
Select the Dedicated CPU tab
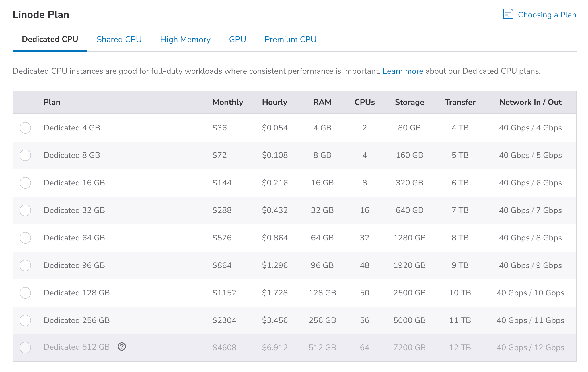point(50,40)
